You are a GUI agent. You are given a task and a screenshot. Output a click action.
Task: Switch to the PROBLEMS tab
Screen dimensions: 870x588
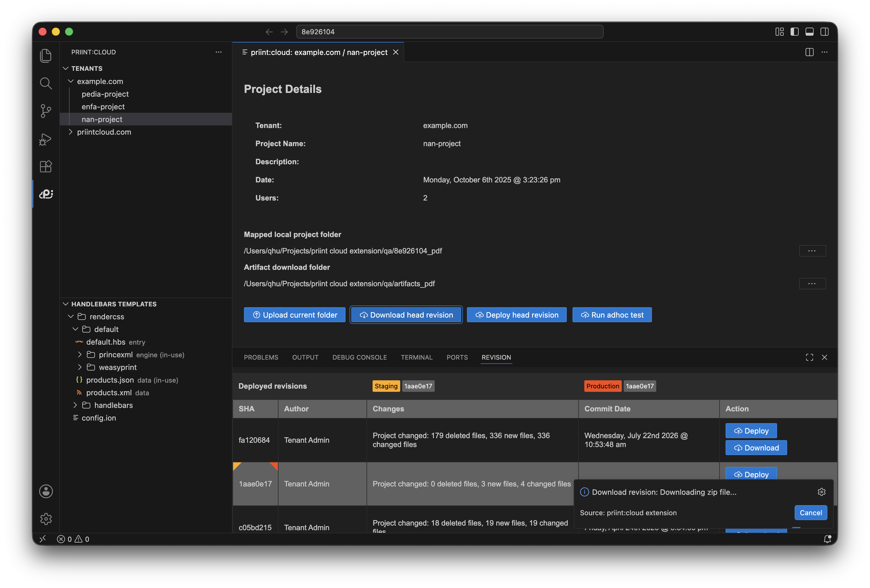point(261,358)
